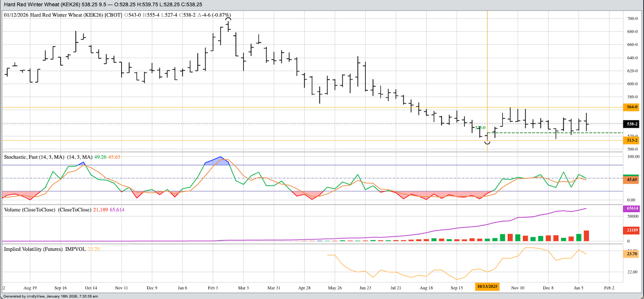Click the 10/13/2025 date marker on the time axis
Screen dimensions: 644x299
click(487, 287)
